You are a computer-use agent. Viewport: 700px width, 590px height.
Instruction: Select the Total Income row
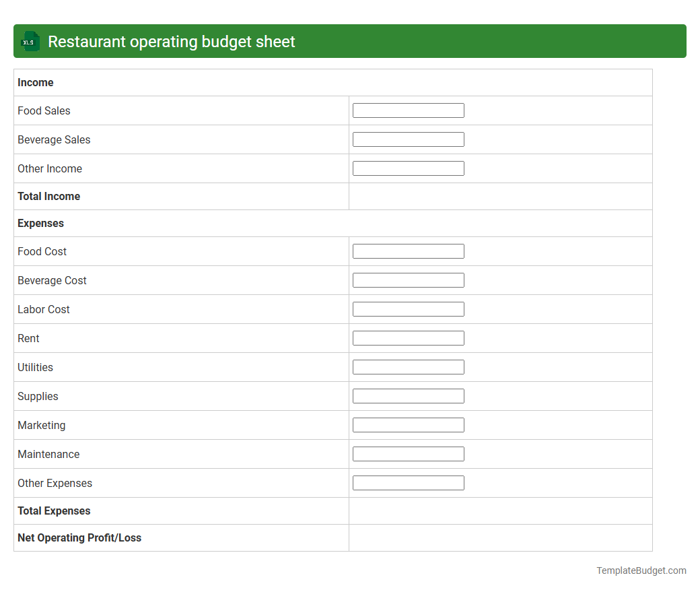48,196
